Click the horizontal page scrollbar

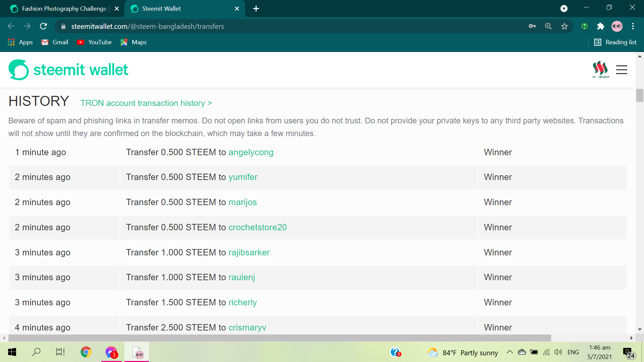279,338
